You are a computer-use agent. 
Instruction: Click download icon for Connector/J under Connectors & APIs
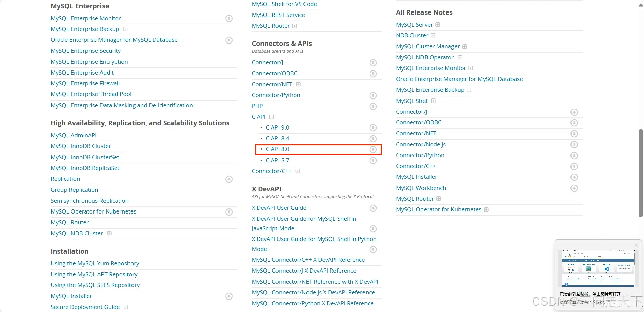point(373,63)
